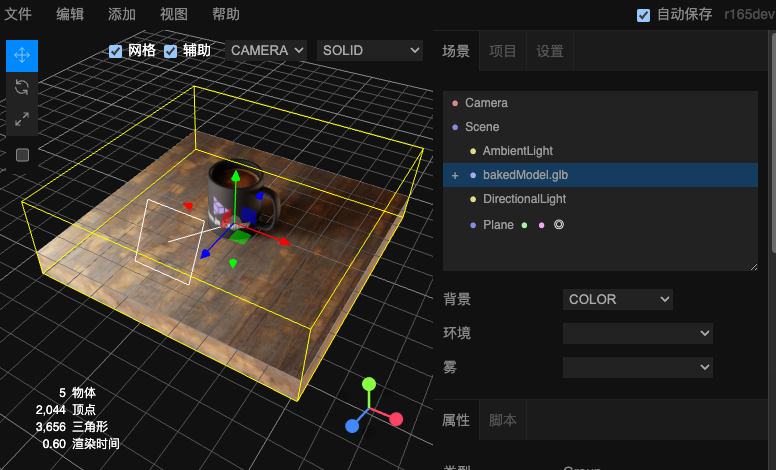The width and height of the screenshot is (776, 470).
Task: Select the rotate tool
Action: coord(22,87)
